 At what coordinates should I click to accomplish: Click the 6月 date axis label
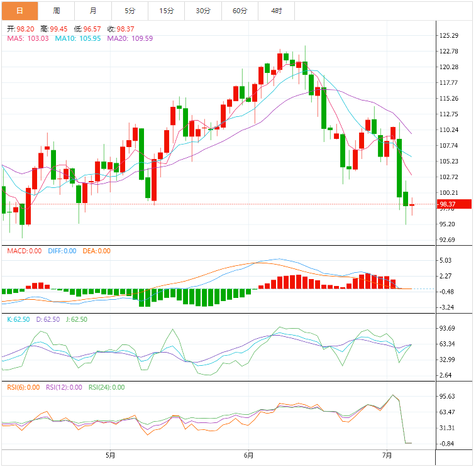tap(249, 455)
